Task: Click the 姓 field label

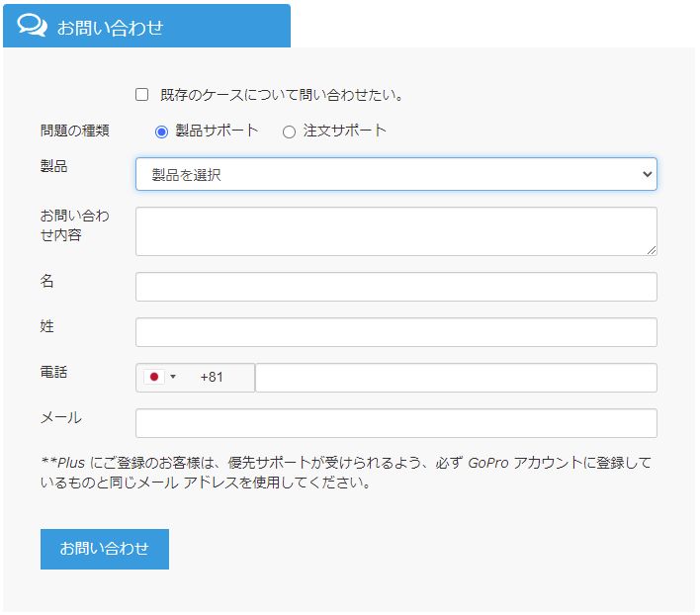Action: (46, 326)
